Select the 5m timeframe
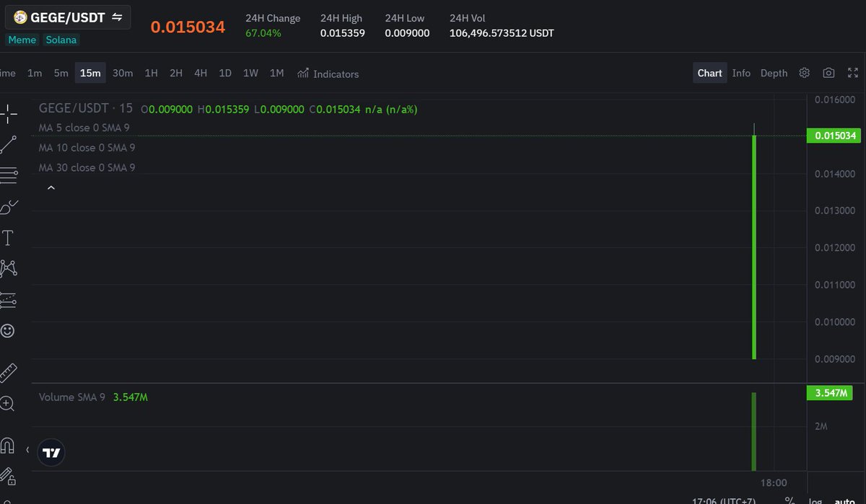This screenshot has width=866, height=504. click(61, 73)
